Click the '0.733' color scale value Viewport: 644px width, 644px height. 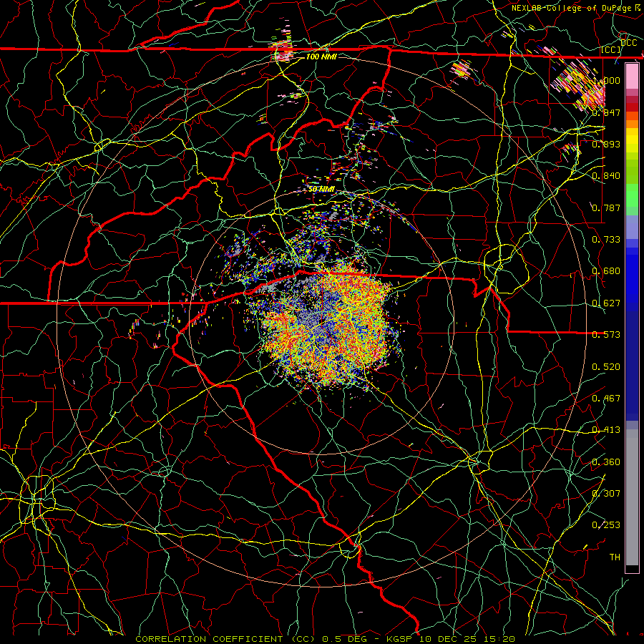click(606, 240)
